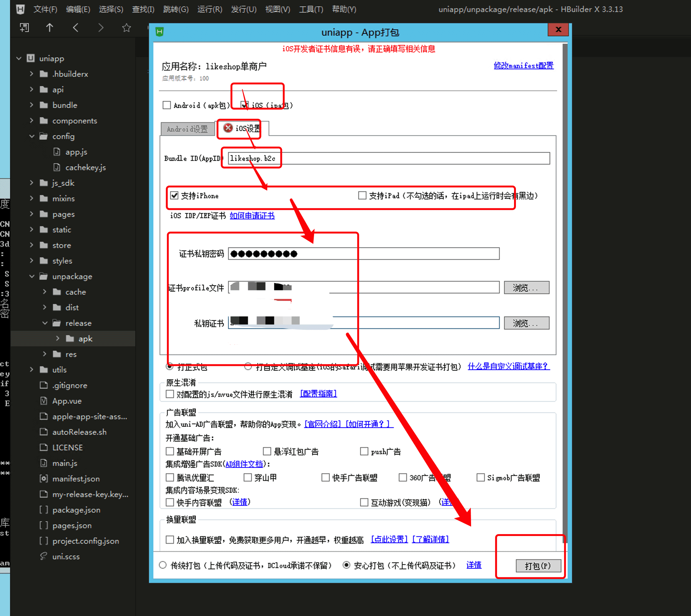Enable the Android (apk包) checkbox
The width and height of the screenshot is (691, 616).
pyautogui.click(x=167, y=105)
